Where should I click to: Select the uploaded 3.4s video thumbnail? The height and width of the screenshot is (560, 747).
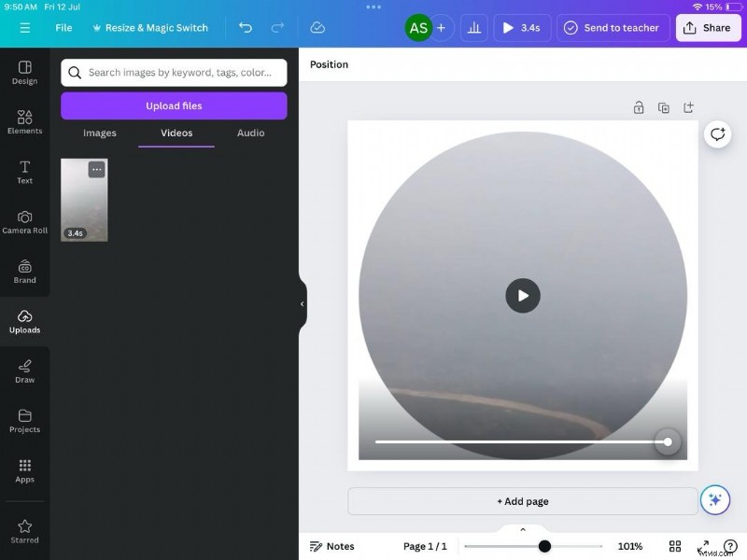84,199
